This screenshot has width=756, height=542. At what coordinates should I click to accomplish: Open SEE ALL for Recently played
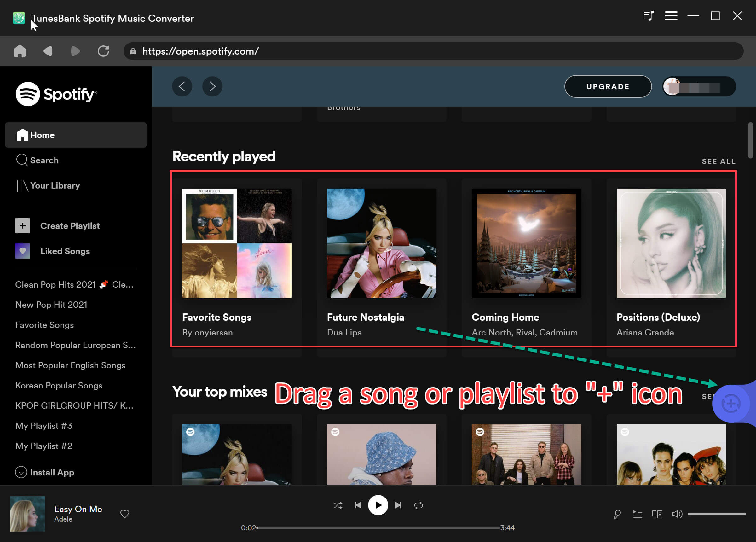click(718, 161)
